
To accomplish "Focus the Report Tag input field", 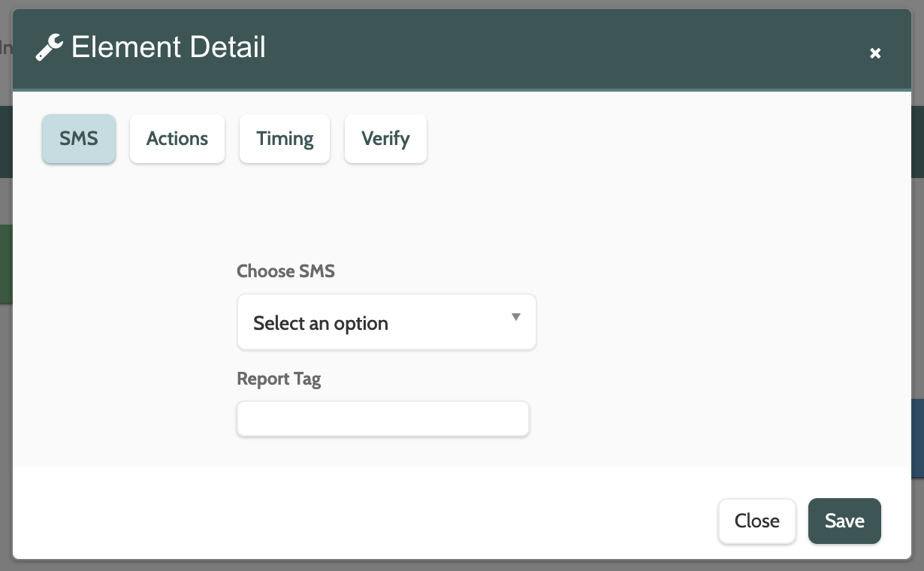I will pos(383,419).
